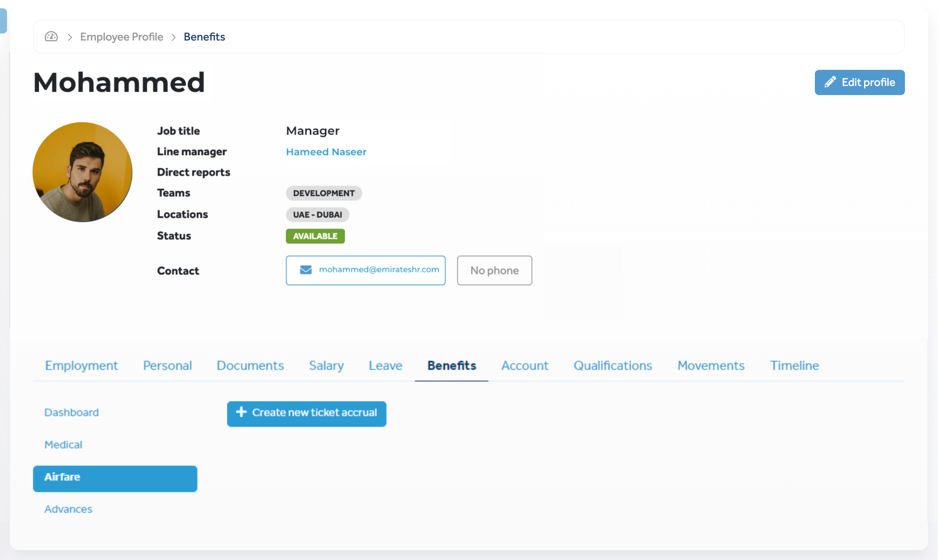Select Medical in benefits sidebar

[63, 445]
